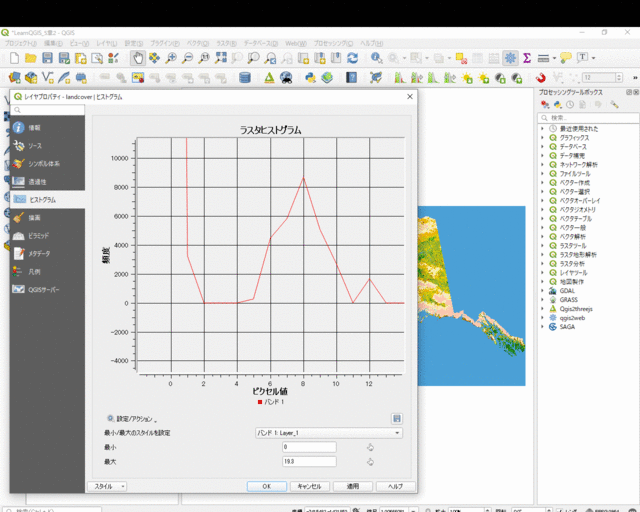
Task: Click the 最大 value input field
Action: 309,462
